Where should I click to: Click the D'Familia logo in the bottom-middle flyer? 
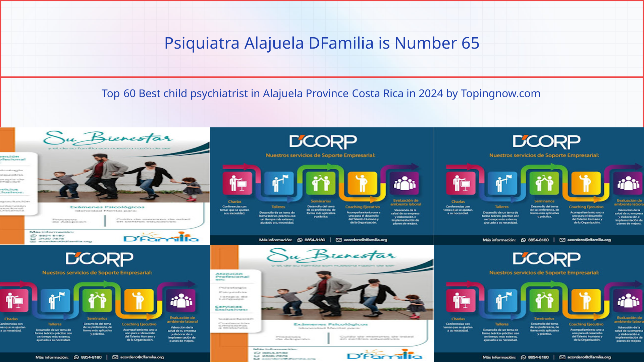click(385, 354)
